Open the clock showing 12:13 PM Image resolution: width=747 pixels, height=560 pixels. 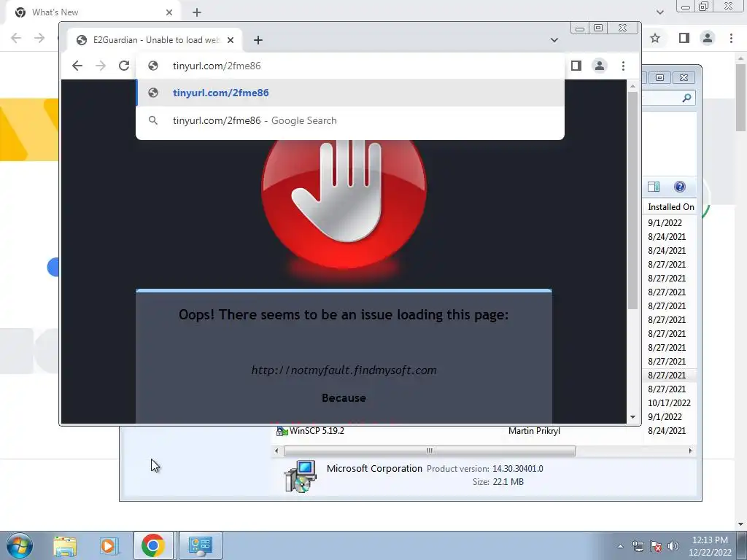(x=710, y=546)
